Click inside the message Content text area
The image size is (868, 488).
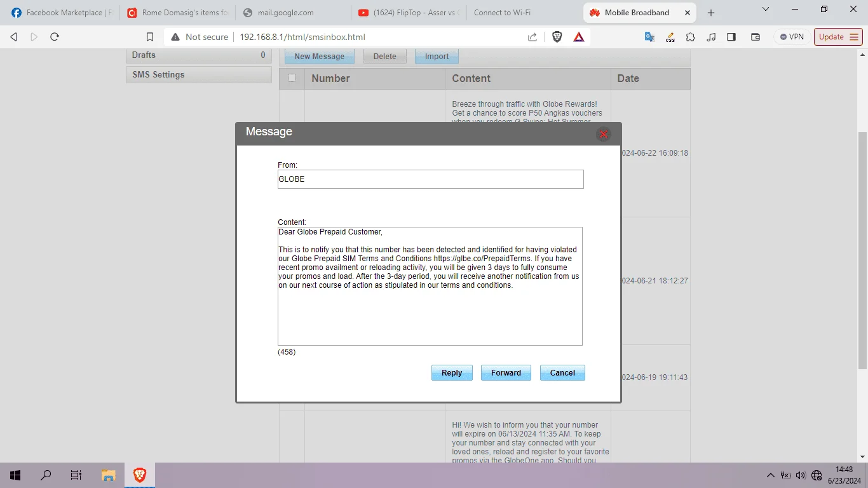(x=430, y=286)
